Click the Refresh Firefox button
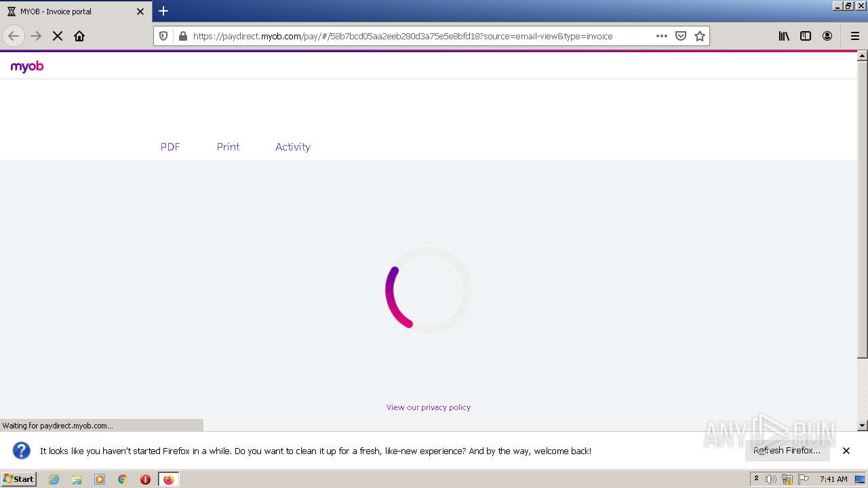Screen dimensions: 868x488 (787, 451)
